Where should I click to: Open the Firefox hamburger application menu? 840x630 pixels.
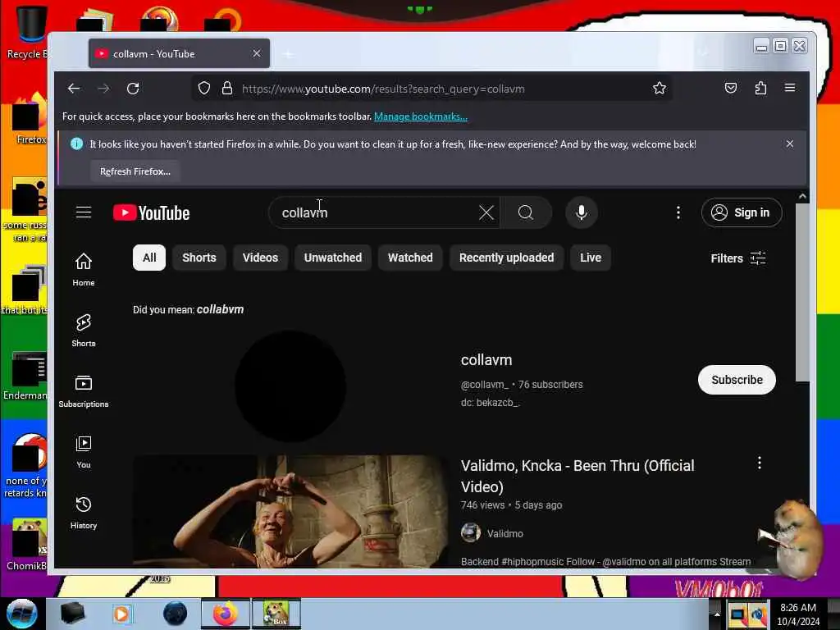click(790, 88)
